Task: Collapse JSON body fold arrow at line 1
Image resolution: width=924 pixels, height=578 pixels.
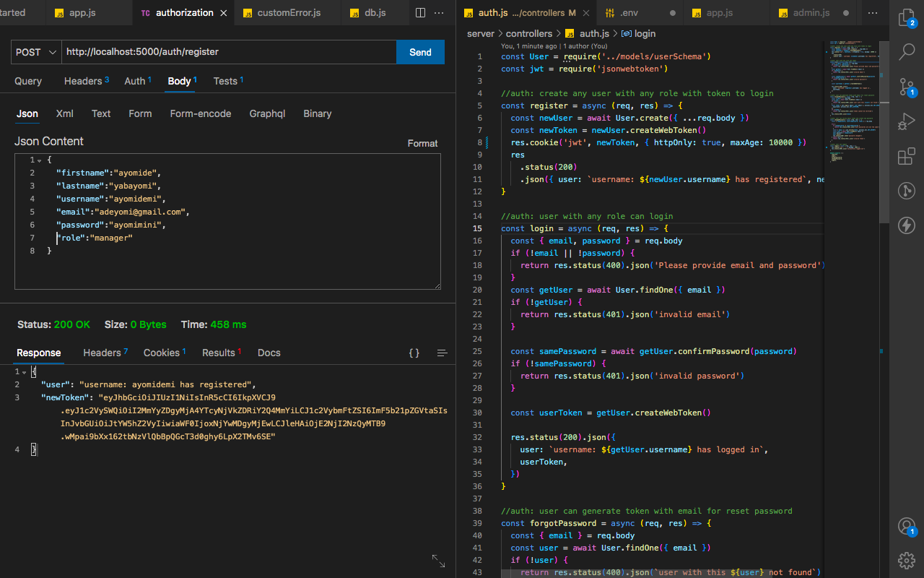Action: pyautogui.click(x=39, y=160)
